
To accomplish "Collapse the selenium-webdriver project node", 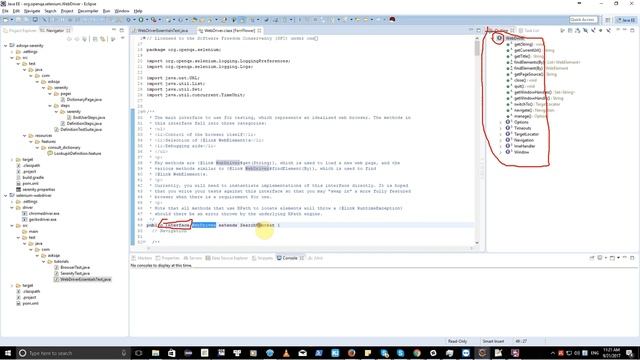I will pyautogui.click(x=6, y=196).
